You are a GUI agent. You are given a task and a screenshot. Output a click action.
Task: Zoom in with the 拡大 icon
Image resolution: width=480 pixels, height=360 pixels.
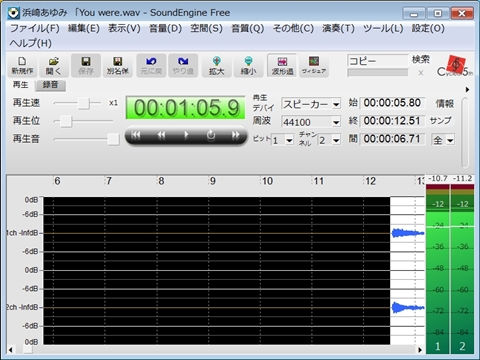(216, 66)
